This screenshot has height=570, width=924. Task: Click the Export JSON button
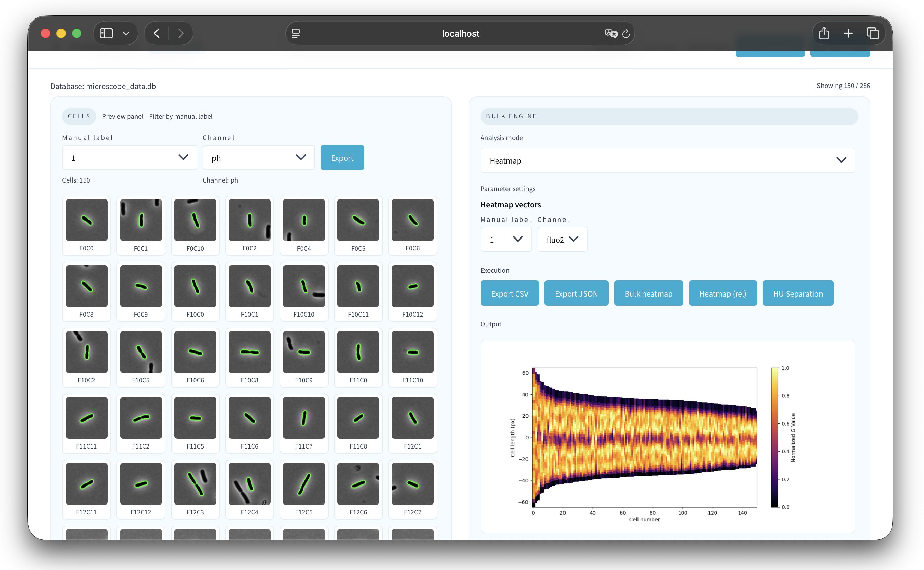click(576, 293)
